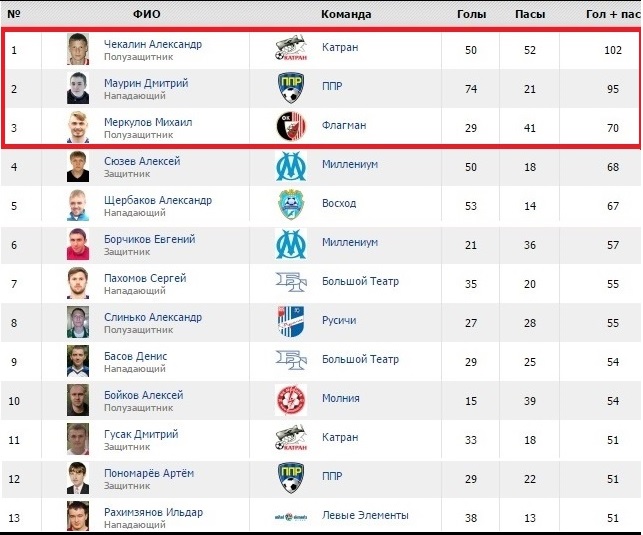Click Миллениум logo beside Сюзев Алексей
Screen dimensions: 643x535
[x=291, y=166]
